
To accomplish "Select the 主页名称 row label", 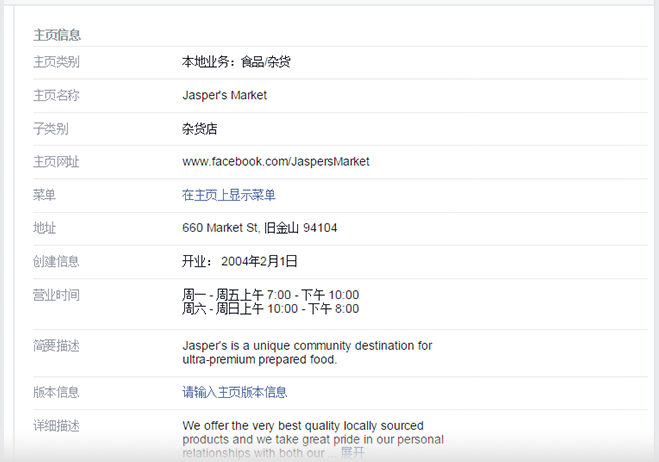I will pos(56,95).
